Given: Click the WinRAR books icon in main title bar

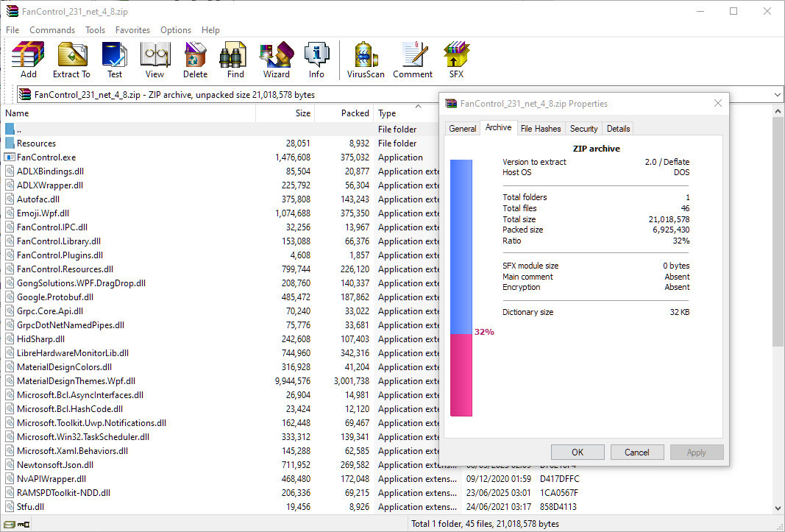Looking at the screenshot, I should tap(12, 11).
